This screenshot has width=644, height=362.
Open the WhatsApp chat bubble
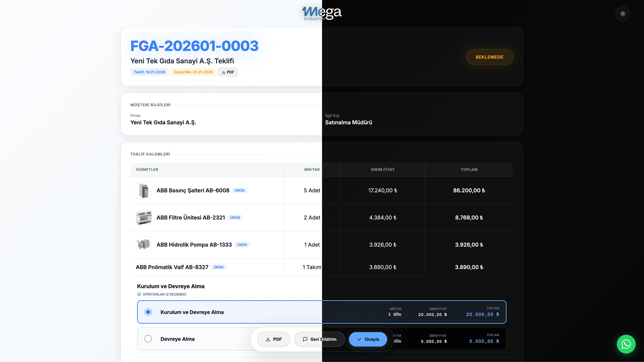pos(626,344)
